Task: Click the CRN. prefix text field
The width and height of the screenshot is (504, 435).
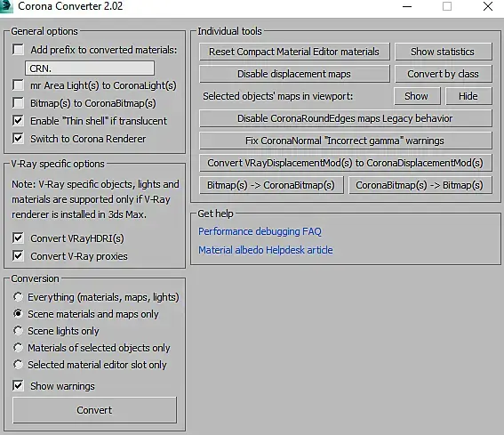Action: click(90, 68)
